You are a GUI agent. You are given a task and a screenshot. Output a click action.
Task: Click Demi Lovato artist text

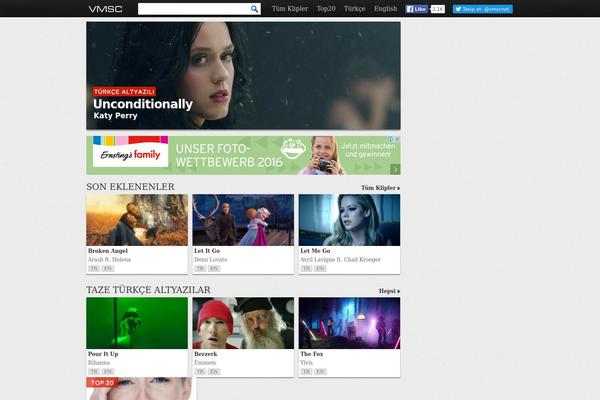pos(210,260)
